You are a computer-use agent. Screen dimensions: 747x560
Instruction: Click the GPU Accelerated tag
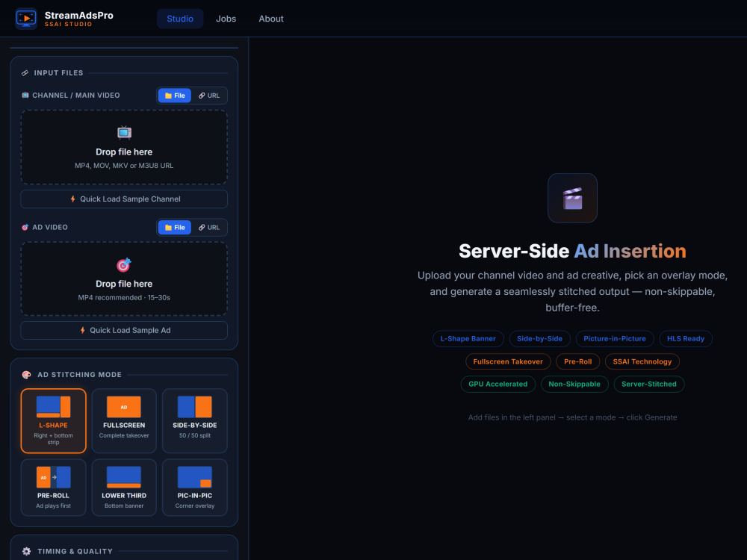(498, 384)
